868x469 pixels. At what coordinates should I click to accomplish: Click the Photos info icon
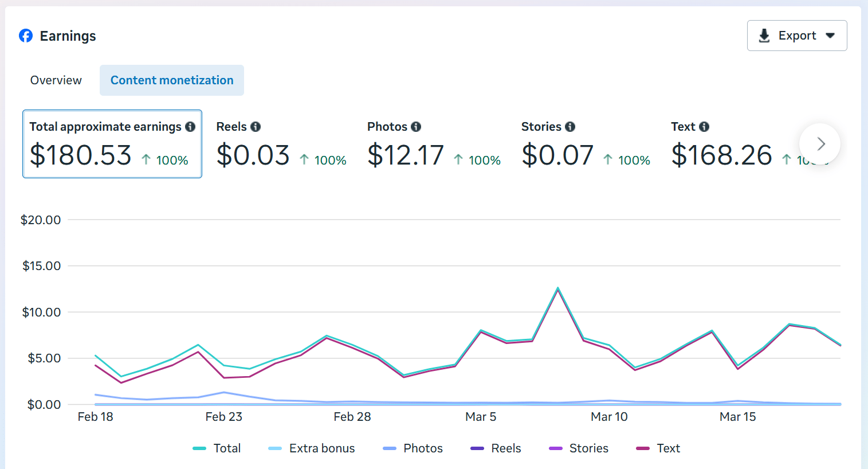(416, 127)
